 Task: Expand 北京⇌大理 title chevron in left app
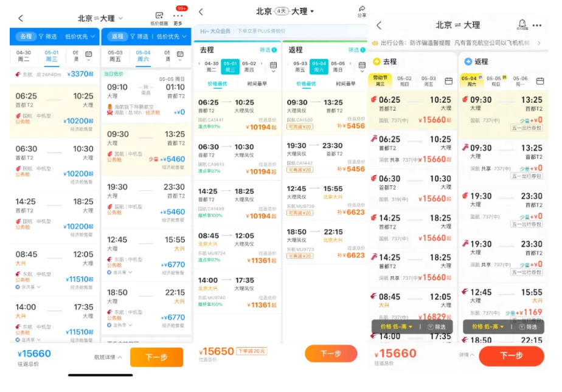[x=120, y=18]
